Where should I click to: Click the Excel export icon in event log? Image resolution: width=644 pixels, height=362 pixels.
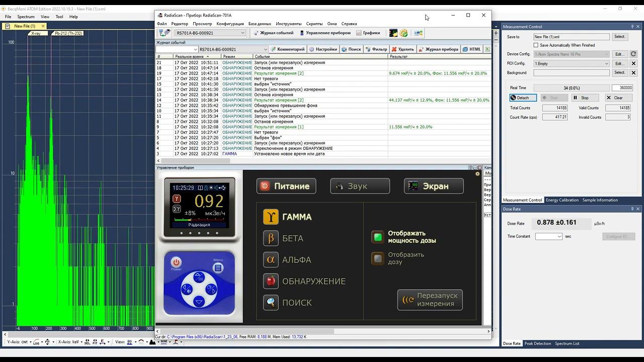click(x=487, y=49)
